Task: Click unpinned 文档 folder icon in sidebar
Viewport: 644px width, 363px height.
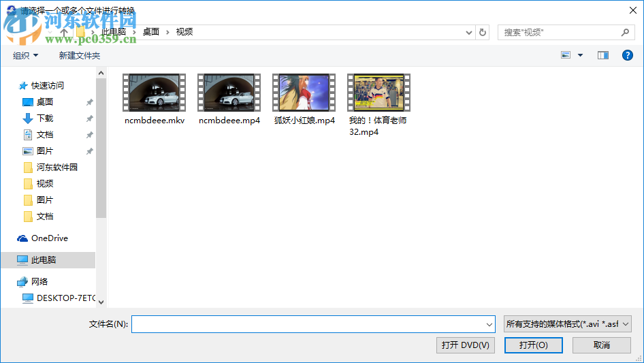Action: tap(28, 217)
